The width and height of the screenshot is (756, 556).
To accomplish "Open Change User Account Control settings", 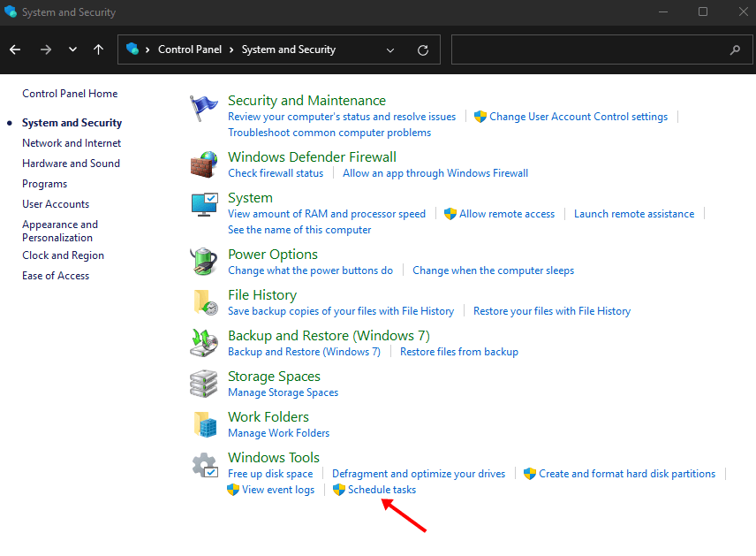I will 578,117.
